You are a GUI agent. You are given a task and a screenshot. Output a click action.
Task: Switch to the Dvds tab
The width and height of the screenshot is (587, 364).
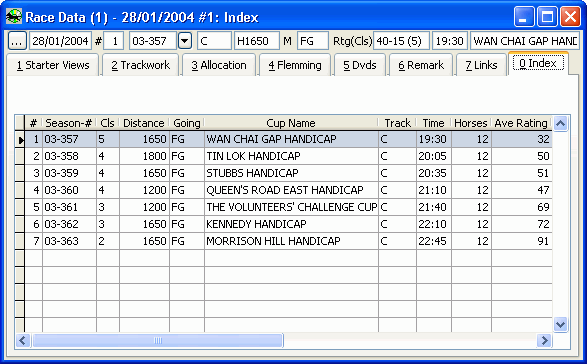point(360,65)
